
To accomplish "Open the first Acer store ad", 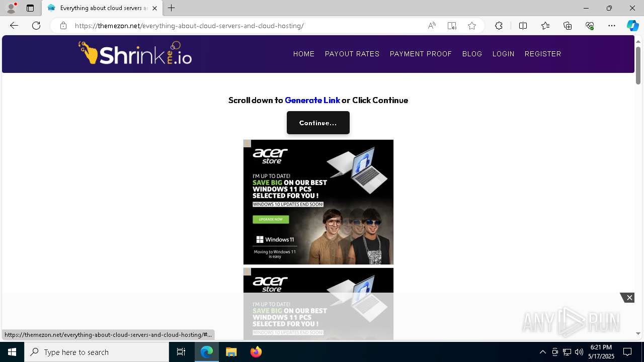I will coord(318,202).
